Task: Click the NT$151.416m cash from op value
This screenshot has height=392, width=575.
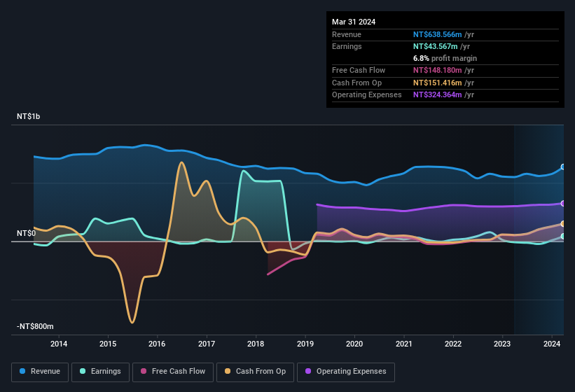Action: (x=437, y=83)
